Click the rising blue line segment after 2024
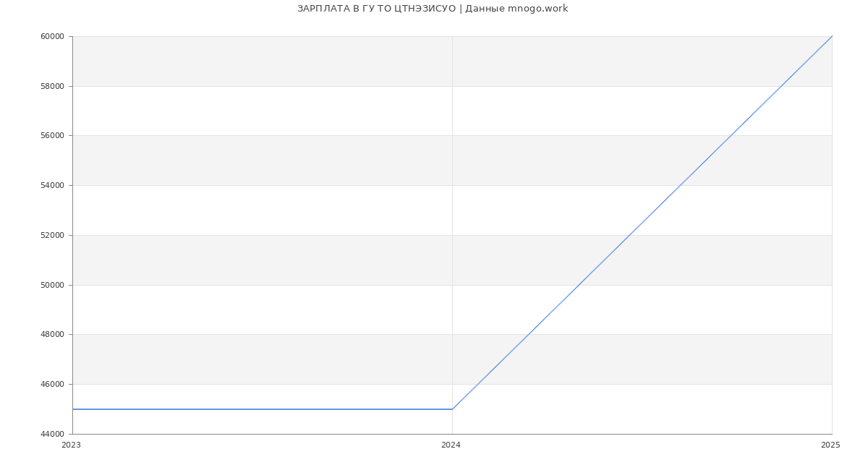Screen dimensions: 868x470 coord(642,223)
